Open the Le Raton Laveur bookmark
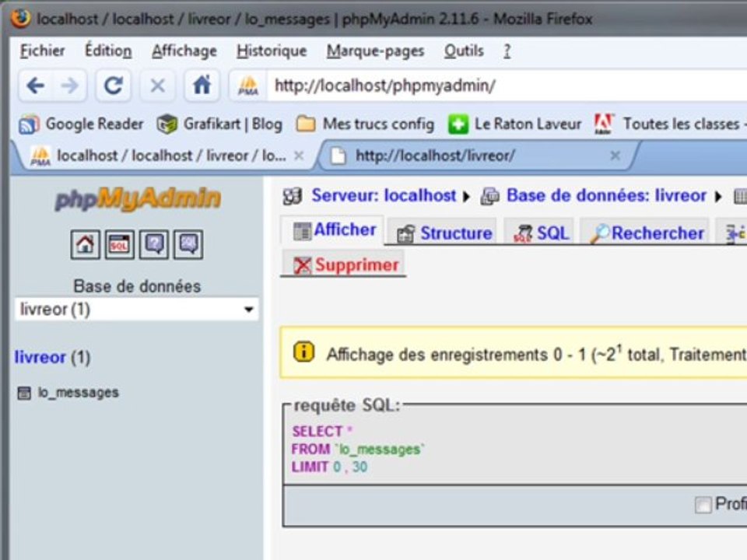The image size is (747, 560). tap(515, 124)
